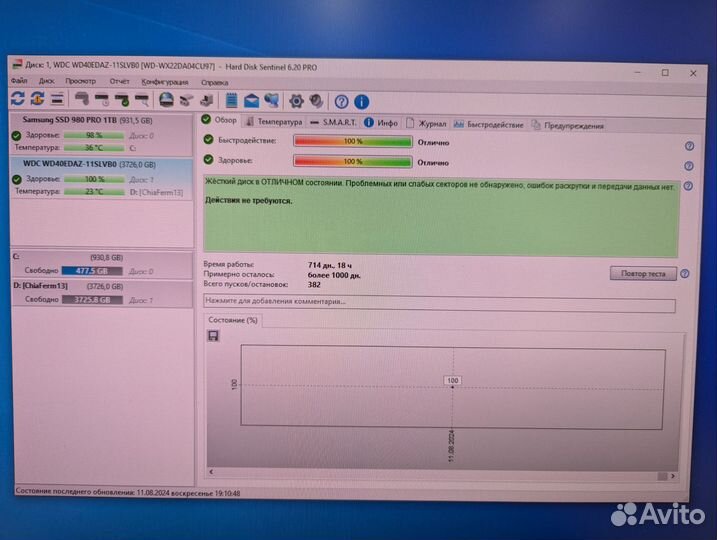Image resolution: width=717 pixels, height=540 pixels.
Task: Click the help icon beside Здоровье bar
Action: pyautogui.click(x=689, y=166)
